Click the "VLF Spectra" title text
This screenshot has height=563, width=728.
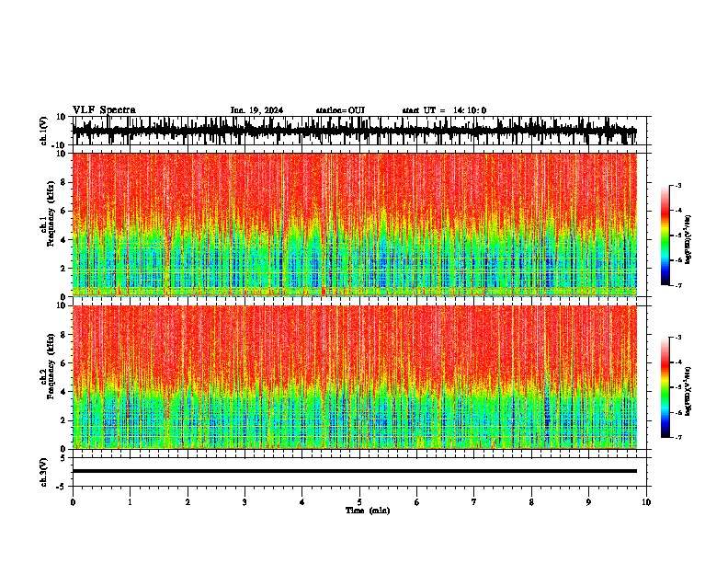pyautogui.click(x=104, y=110)
